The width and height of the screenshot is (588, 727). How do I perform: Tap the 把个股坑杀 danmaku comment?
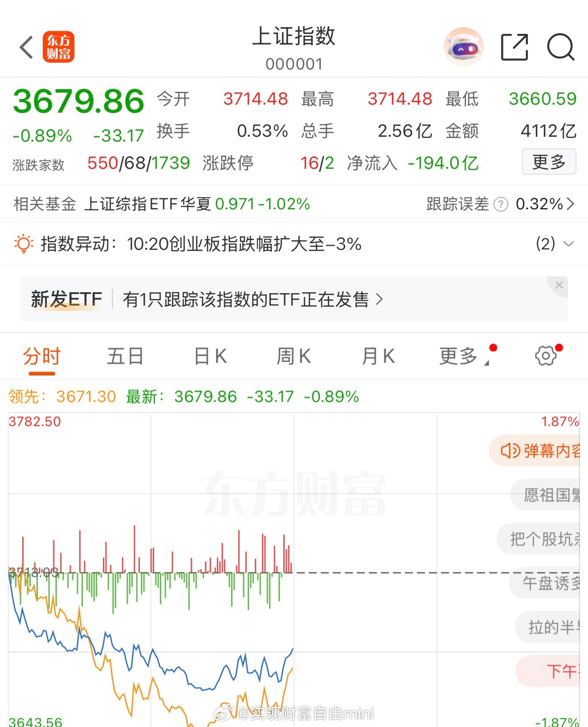pos(539,539)
